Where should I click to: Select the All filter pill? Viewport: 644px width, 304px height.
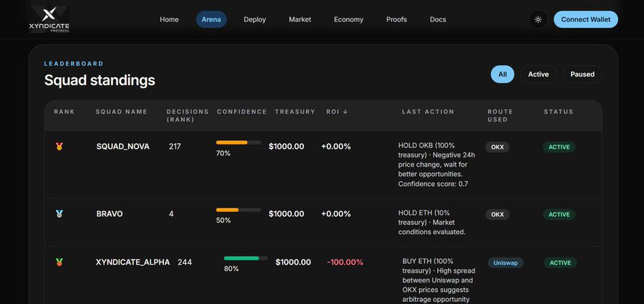coord(502,74)
